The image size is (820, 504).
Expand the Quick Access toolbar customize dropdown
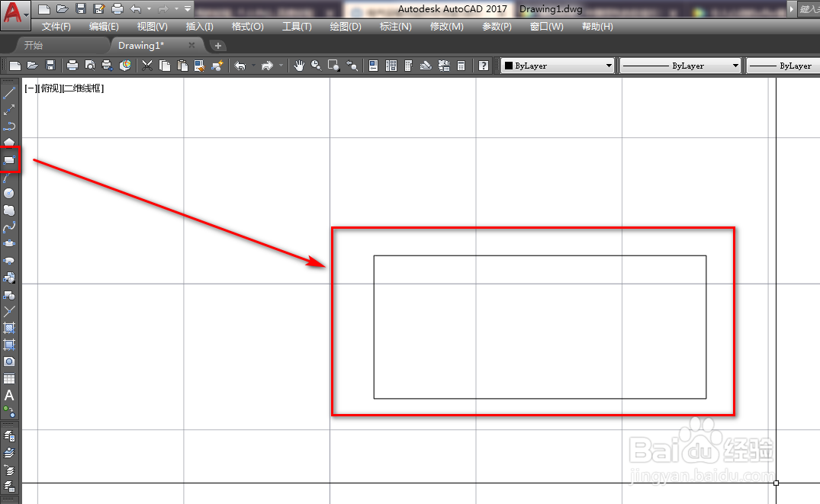[187, 8]
